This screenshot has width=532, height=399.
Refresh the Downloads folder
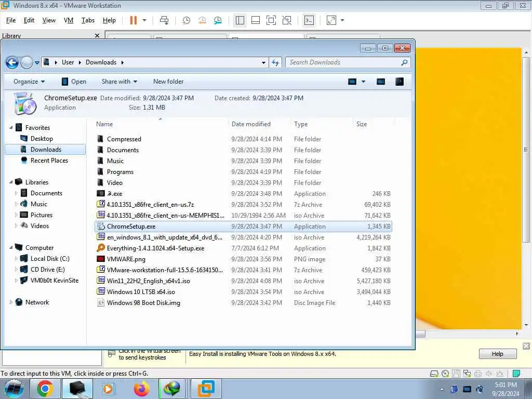coord(275,62)
